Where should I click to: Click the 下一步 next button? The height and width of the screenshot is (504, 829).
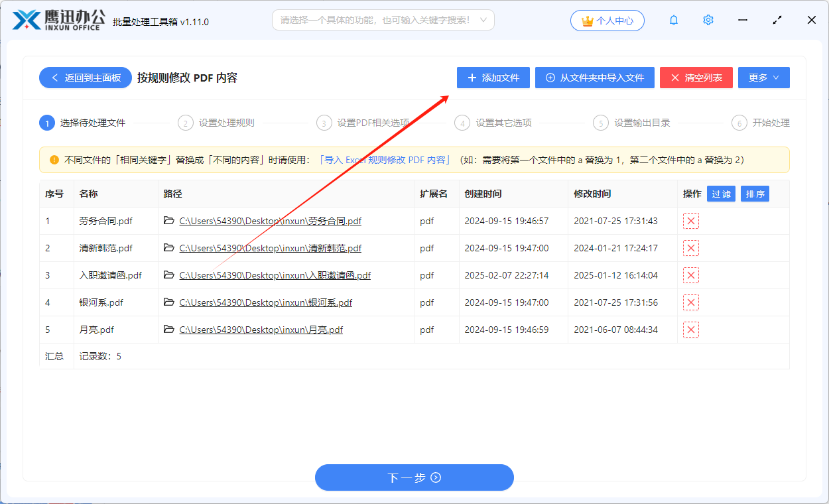[414, 477]
